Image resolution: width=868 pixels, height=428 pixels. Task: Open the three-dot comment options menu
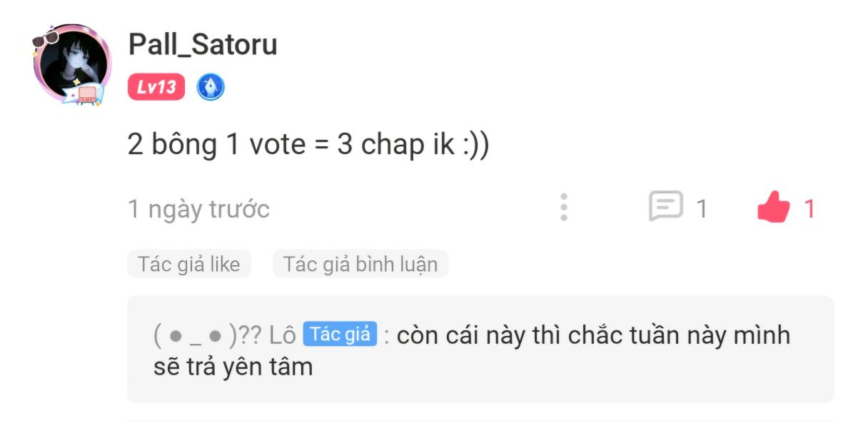564,207
